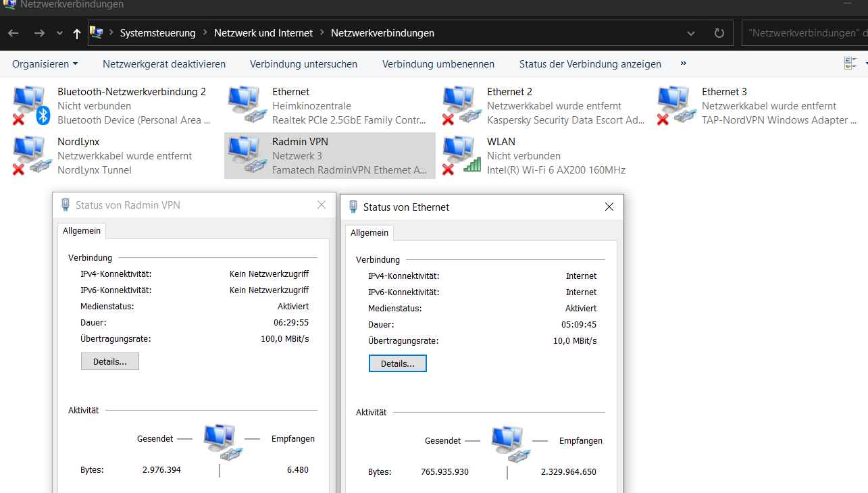Click Bluetooth Device (Personal Area text
Image resolution: width=868 pixels, height=493 pixels.
pyautogui.click(x=134, y=120)
